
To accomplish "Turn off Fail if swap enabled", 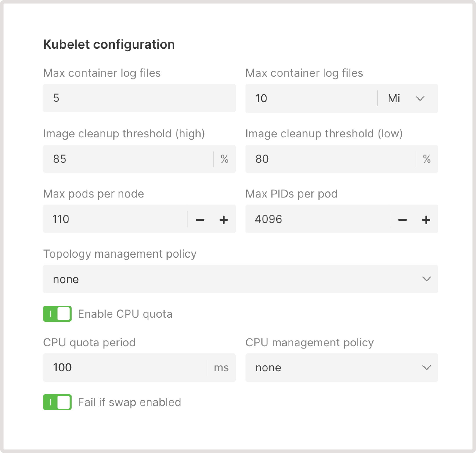I will tap(57, 402).
